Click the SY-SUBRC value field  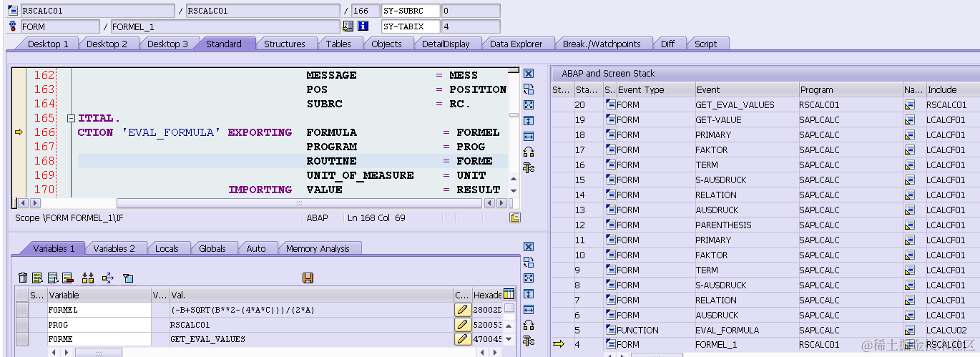pyautogui.click(x=471, y=11)
